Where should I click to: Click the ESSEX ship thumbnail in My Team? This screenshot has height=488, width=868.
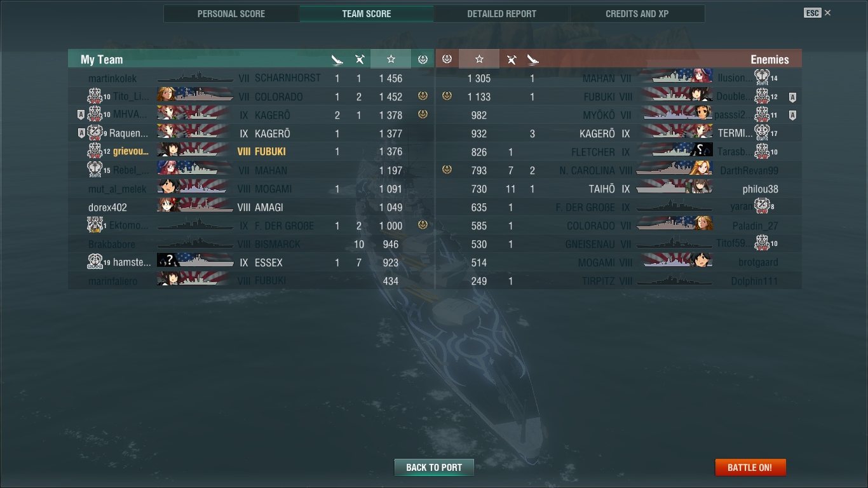point(194,262)
